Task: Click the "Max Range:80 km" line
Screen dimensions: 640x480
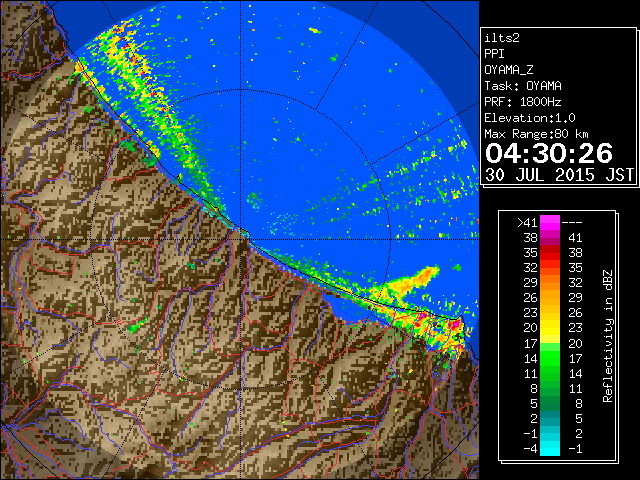Action: pos(536,134)
